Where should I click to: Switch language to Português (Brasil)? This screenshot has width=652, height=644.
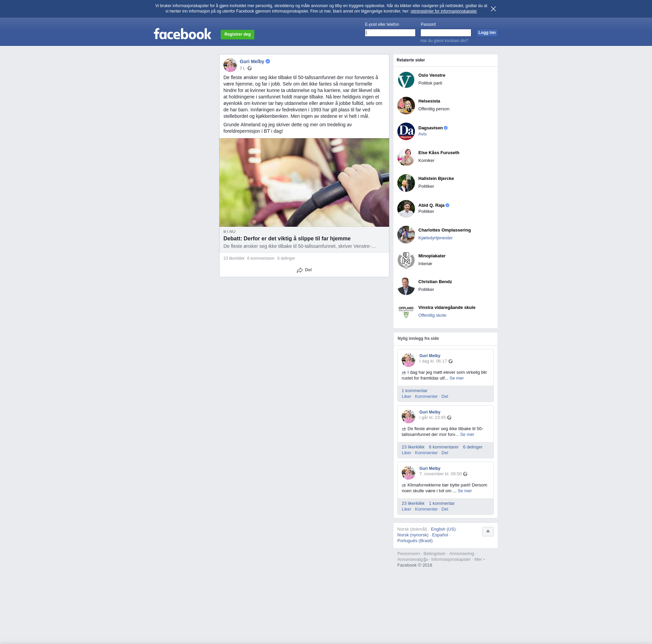(415, 541)
